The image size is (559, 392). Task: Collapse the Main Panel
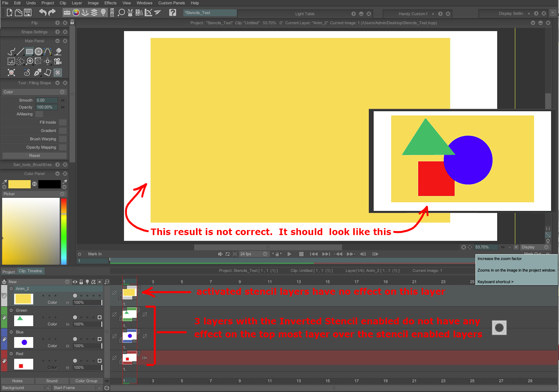tap(57, 41)
